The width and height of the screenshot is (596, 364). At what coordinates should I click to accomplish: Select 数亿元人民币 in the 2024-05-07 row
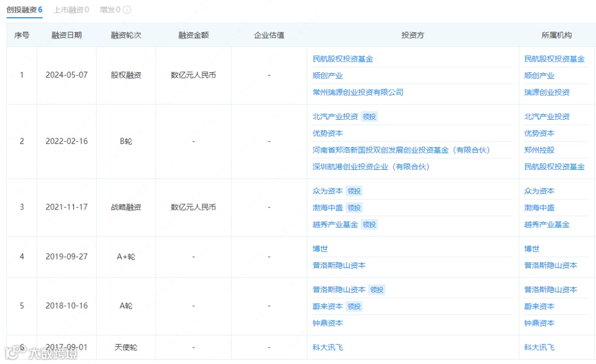pos(193,75)
